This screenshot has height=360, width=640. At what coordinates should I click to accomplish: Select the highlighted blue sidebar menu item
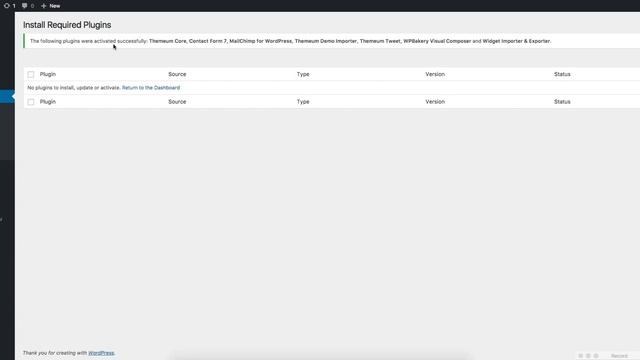click(x=7, y=96)
